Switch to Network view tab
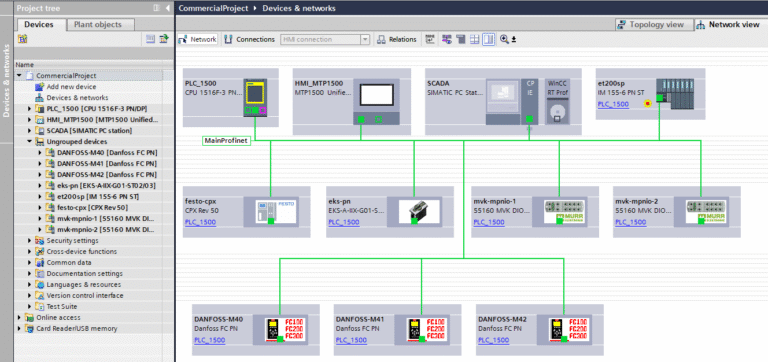The image size is (768, 362). (x=730, y=24)
